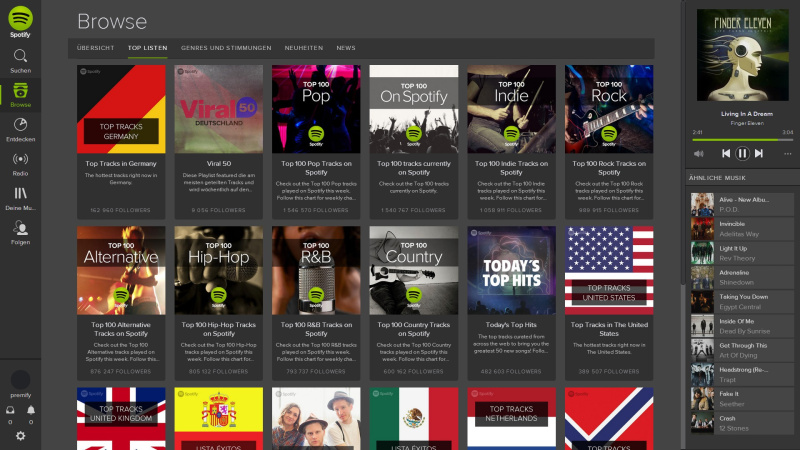Click 'Top Tracks in The United States' title
Image resolution: width=800 pixels, height=450 pixels.
click(609, 329)
